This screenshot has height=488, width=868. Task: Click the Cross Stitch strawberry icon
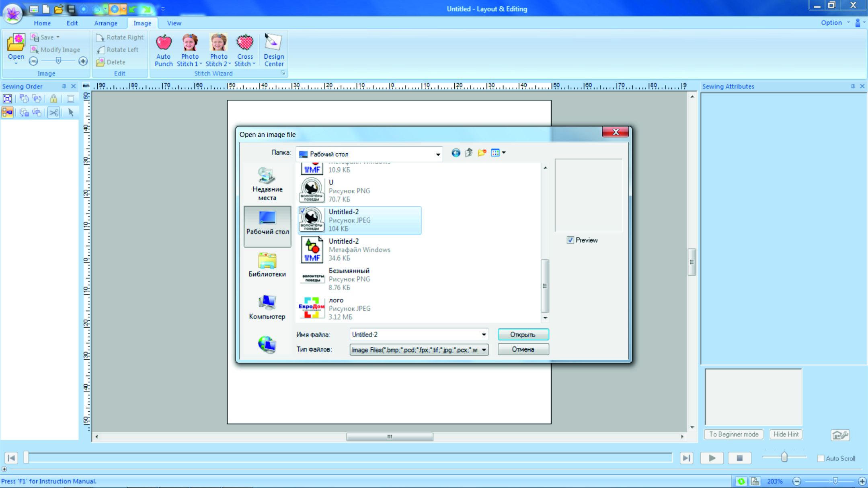click(245, 43)
